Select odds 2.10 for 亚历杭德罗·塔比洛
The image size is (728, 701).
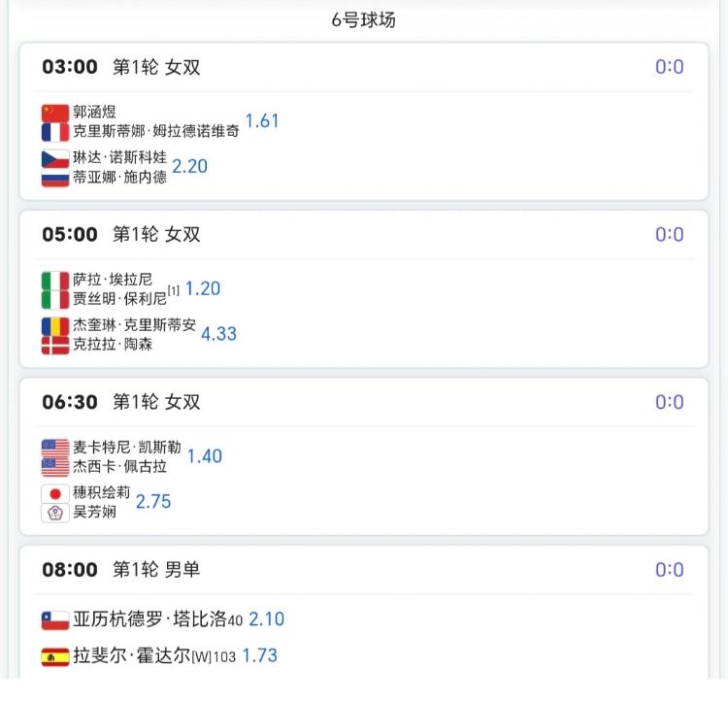267,619
